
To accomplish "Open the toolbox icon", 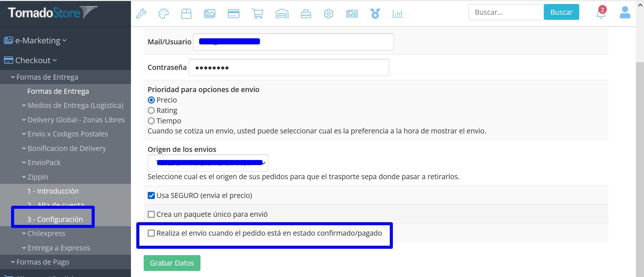I will click(x=306, y=14).
